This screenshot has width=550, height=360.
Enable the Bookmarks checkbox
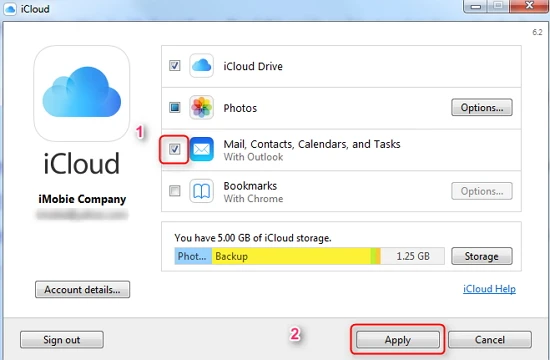175,191
